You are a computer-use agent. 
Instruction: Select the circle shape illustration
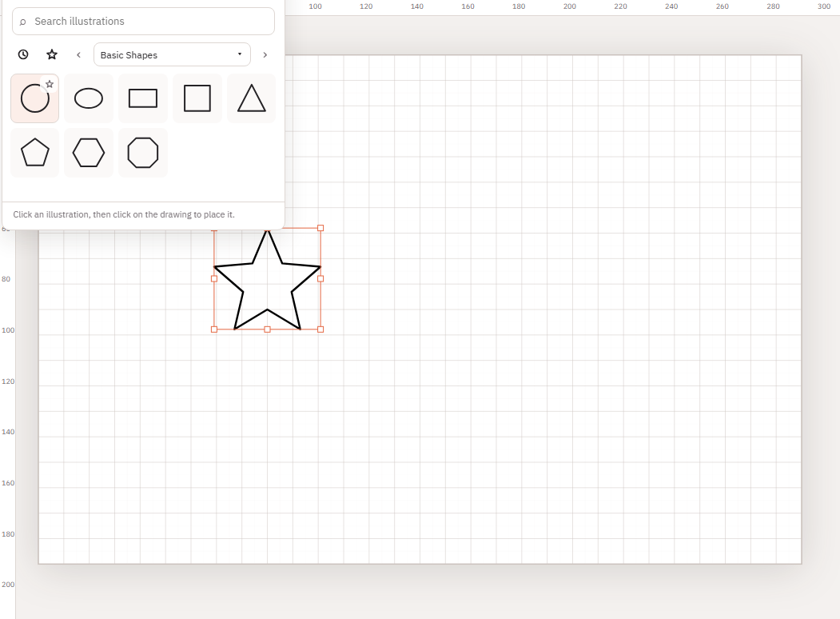(x=35, y=98)
